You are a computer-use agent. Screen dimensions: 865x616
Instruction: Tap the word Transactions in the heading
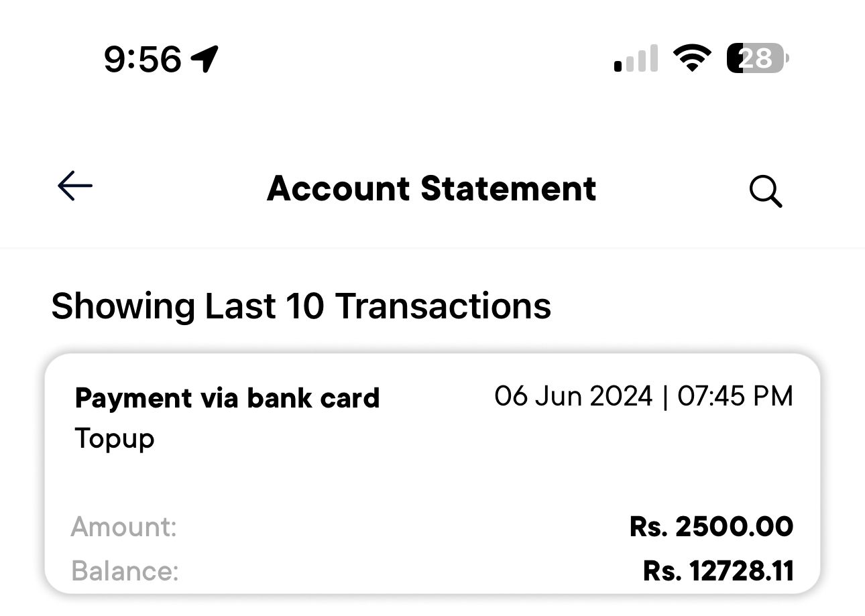[x=443, y=306]
